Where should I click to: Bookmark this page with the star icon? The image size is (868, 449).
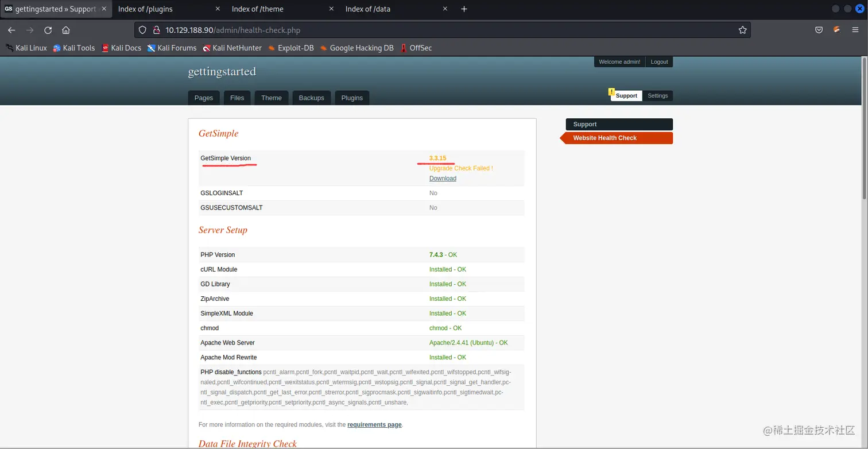pyautogui.click(x=742, y=30)
